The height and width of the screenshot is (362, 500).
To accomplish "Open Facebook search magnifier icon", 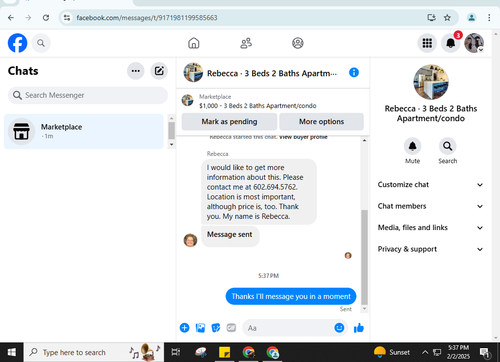I will tap(41, 43).
